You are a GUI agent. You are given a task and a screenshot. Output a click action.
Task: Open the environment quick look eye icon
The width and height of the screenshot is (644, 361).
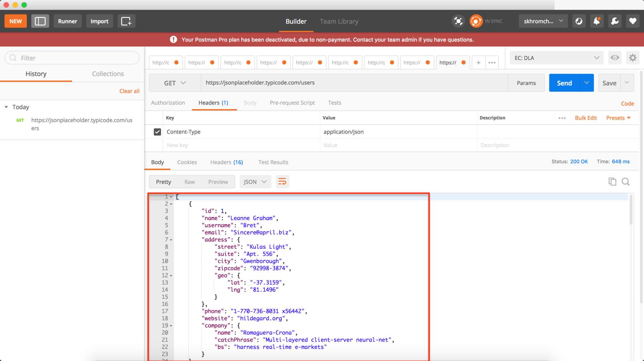(615, 58)
